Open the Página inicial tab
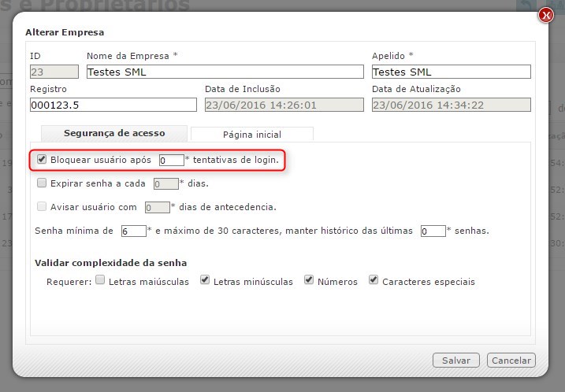The height and width of the screenshot is (392, 565). [x=252, y=135]
